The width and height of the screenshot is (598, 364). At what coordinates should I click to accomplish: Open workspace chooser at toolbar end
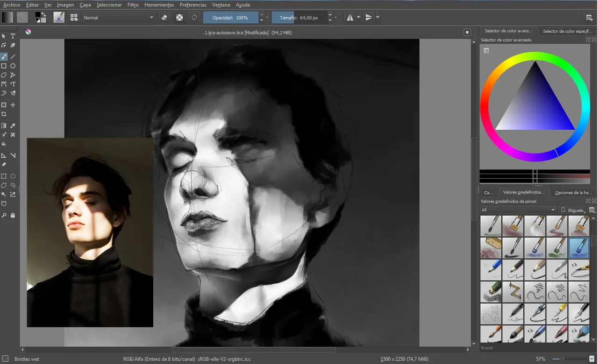point(589,18)
